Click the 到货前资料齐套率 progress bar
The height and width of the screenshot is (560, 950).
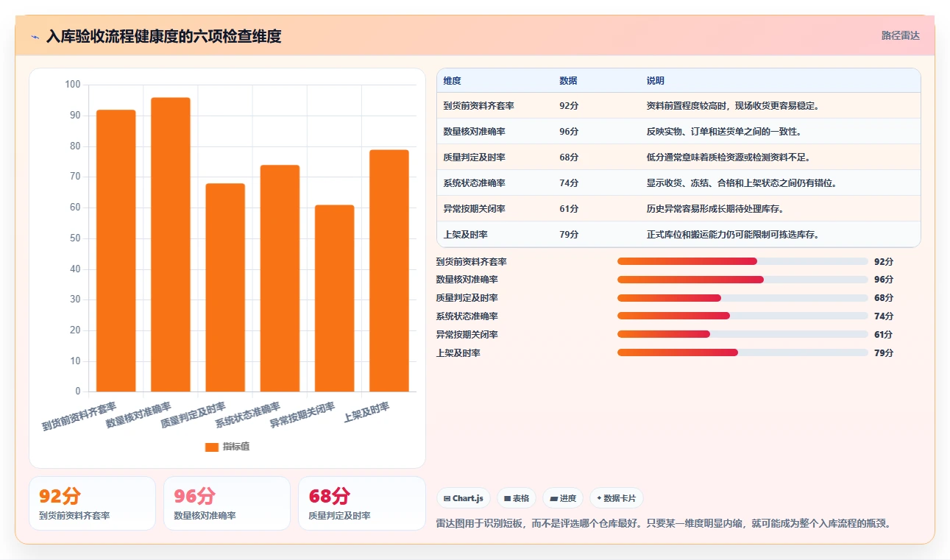[742, 261]
